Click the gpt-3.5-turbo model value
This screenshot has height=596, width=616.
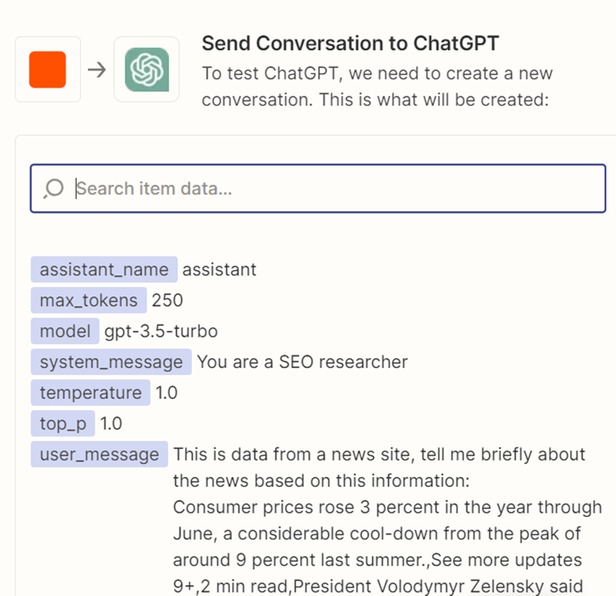click(161, 331)
